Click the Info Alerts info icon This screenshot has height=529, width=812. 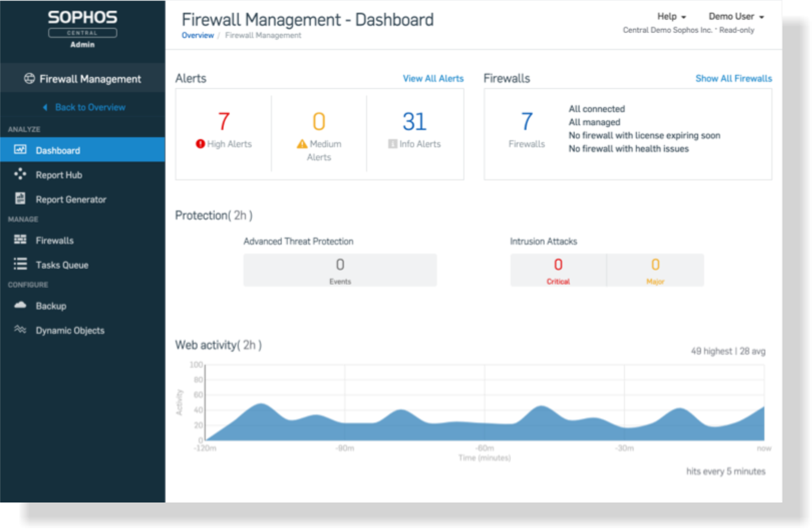393,144
